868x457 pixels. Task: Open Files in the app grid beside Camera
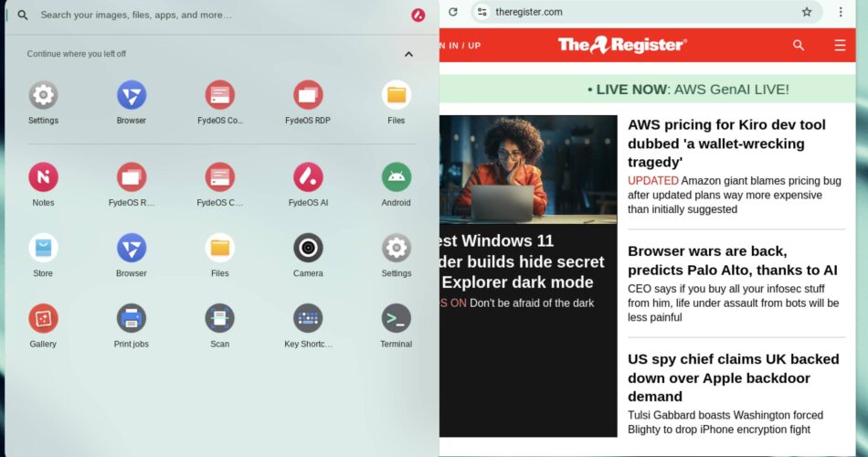[x=220, y=248]
